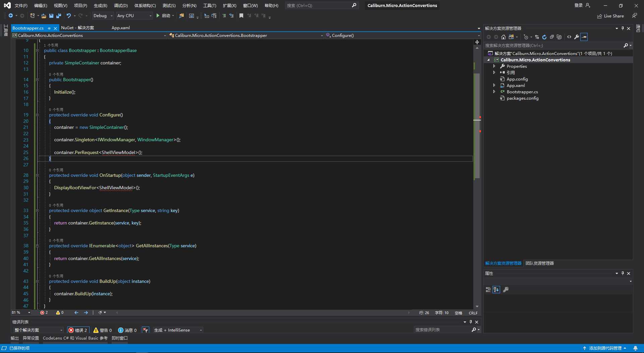This screenshot has width=644, height=353.
Task: Click sync with active document icon
Action: point(537,37)
